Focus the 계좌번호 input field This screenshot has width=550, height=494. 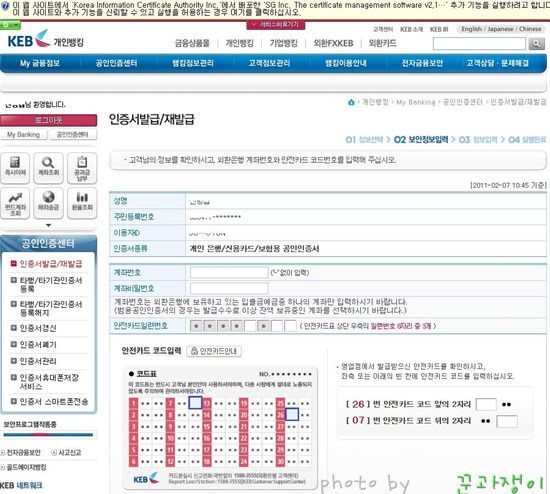[x=229, y=273]
